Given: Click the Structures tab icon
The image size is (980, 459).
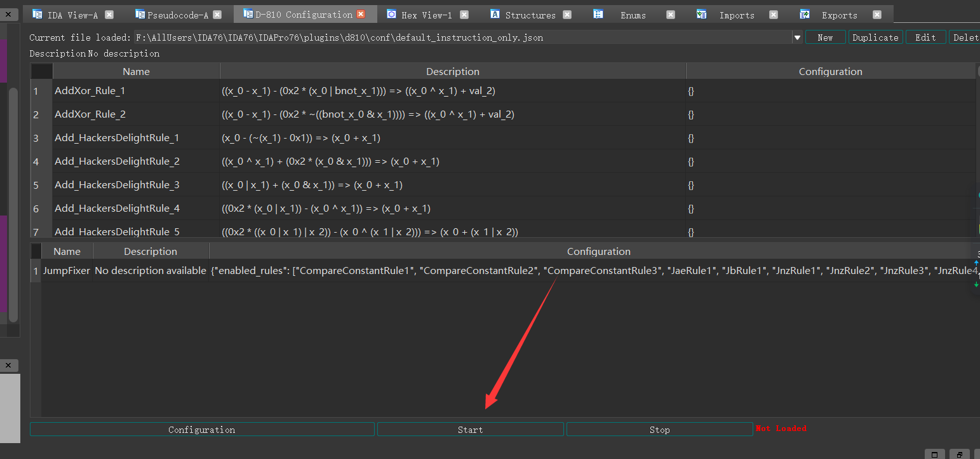Looking at the screenshot, I should (x=495, y=15).
